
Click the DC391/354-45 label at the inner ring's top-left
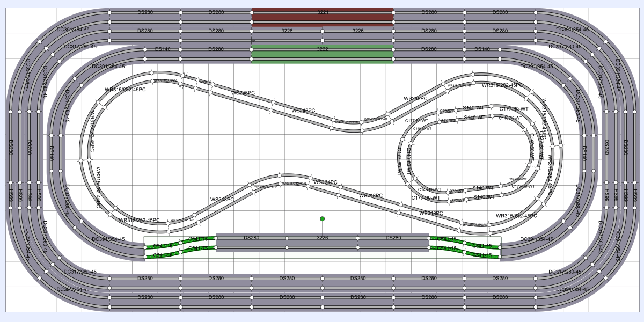[108, 67]
